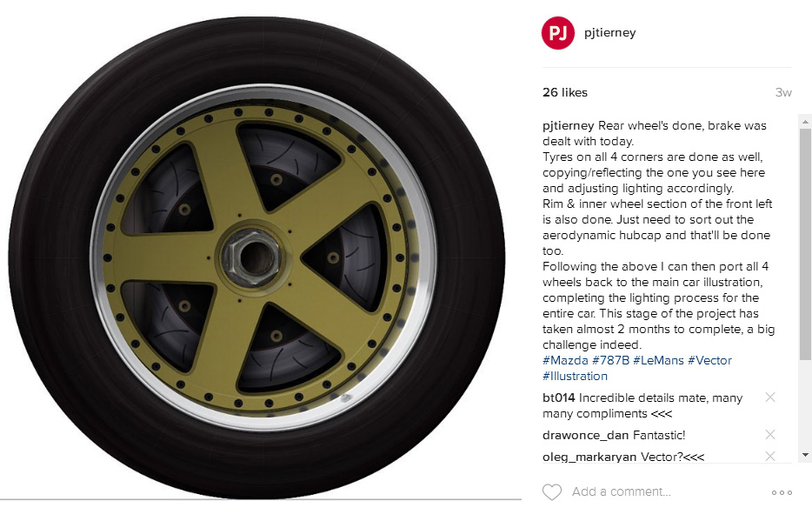The height and width of the screenshot is (521, 812).
Task: Click the scrollbar up arrow
Action: (805, 123)
